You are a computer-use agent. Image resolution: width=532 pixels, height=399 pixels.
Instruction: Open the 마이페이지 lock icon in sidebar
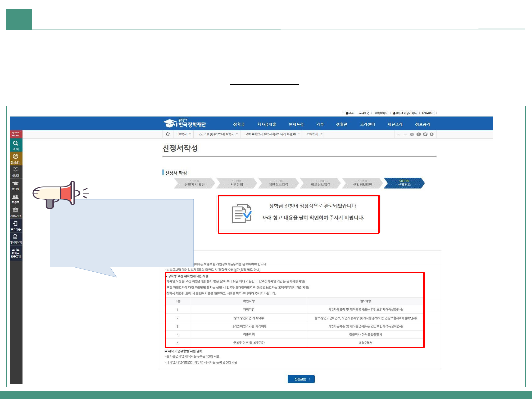(16, 239)
